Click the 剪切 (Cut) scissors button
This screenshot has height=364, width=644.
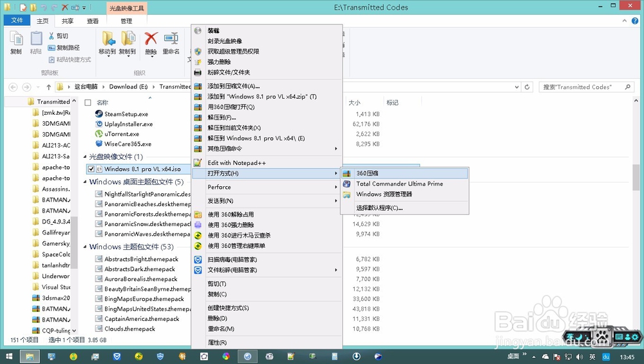(x=59, y=36)
